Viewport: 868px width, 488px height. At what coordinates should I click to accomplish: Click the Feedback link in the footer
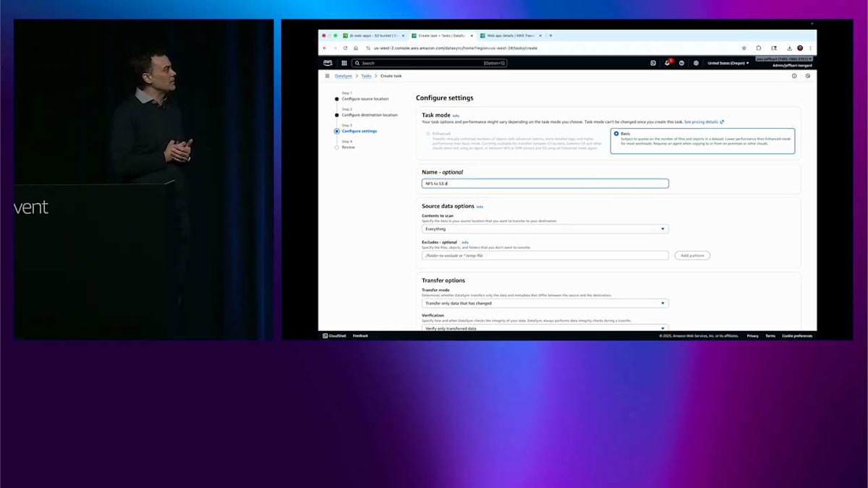(360, 335)
